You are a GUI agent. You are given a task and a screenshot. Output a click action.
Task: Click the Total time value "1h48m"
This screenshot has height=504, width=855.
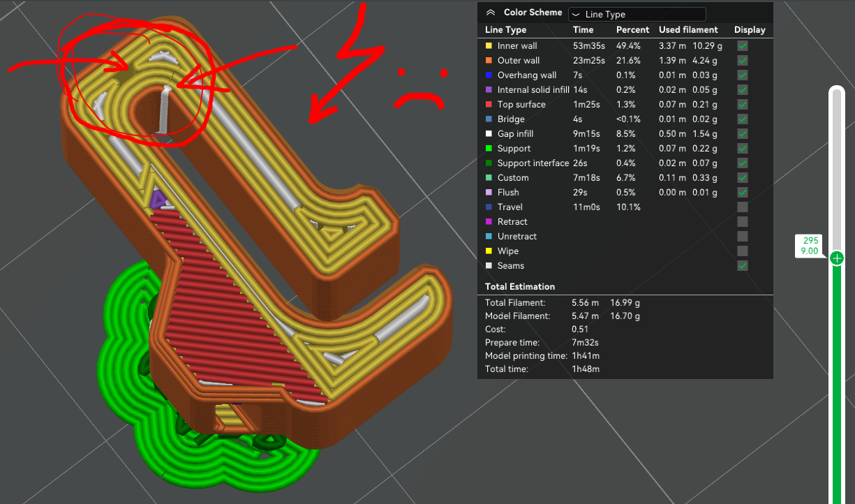point(586,369)
